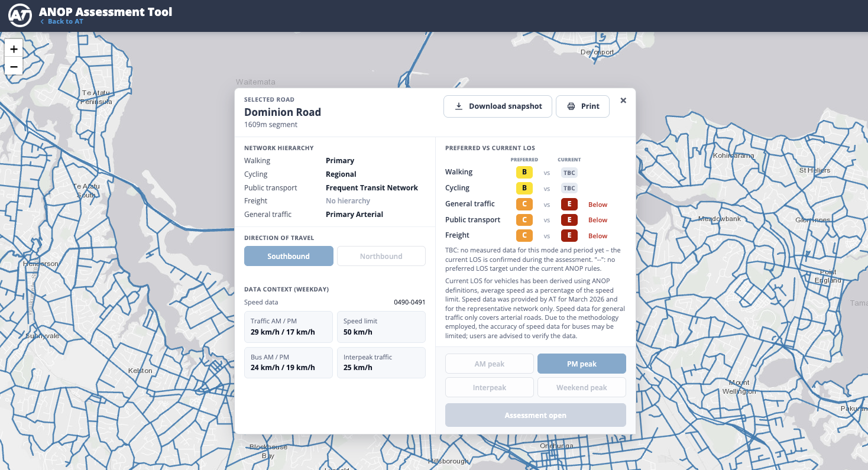Switch to Interpeak period
Image resolution: width=868 pixels, height=470 pixels.
[x=490, y=387]
